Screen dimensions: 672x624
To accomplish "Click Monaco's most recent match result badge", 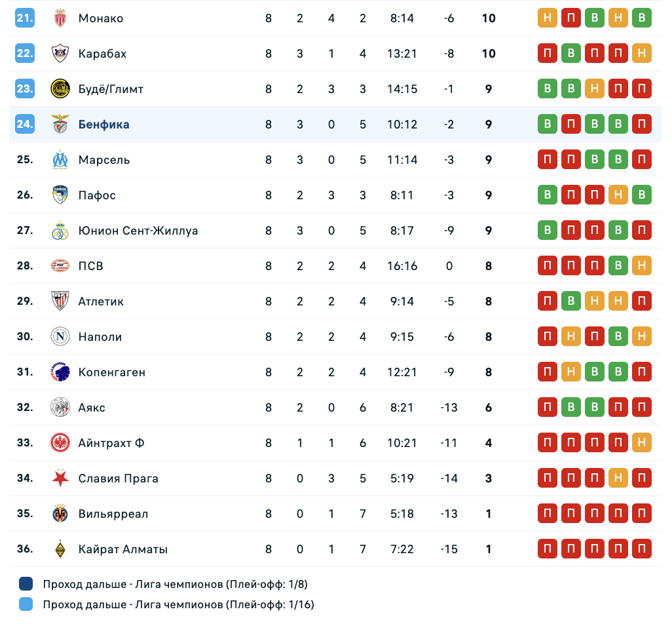I will 642,18.
